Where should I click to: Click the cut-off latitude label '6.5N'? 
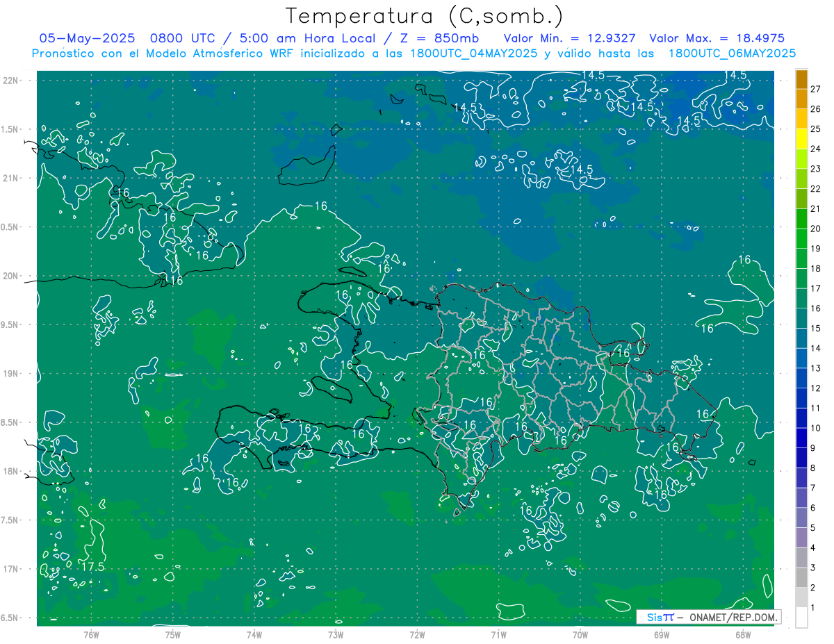pos(10,618)
